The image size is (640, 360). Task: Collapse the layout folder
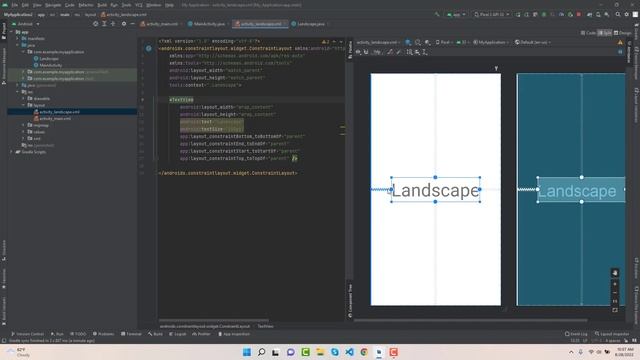pos(24,105)
